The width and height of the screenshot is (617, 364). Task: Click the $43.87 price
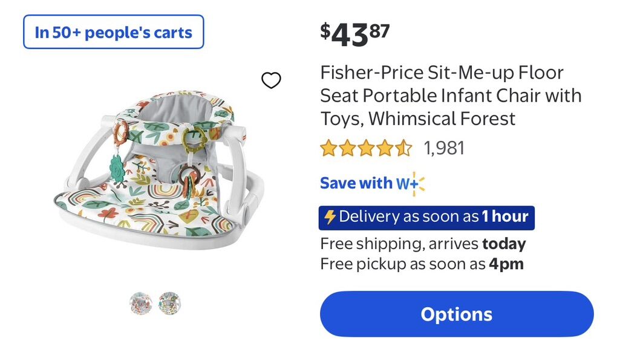click(355, 34)
